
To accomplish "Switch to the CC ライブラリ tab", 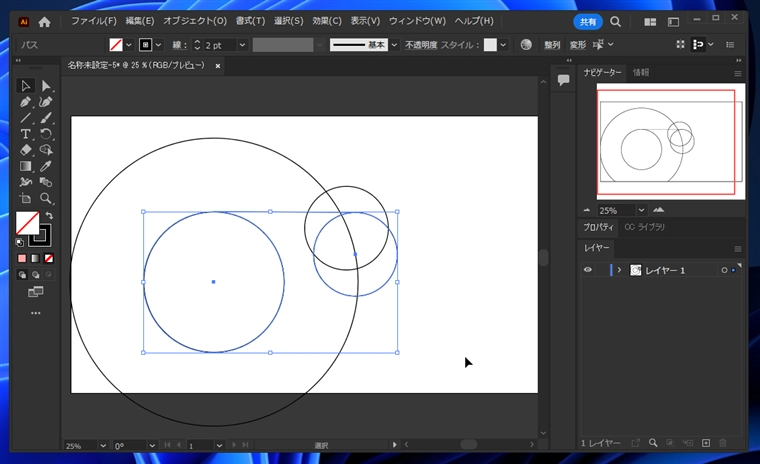I will 644,227.
